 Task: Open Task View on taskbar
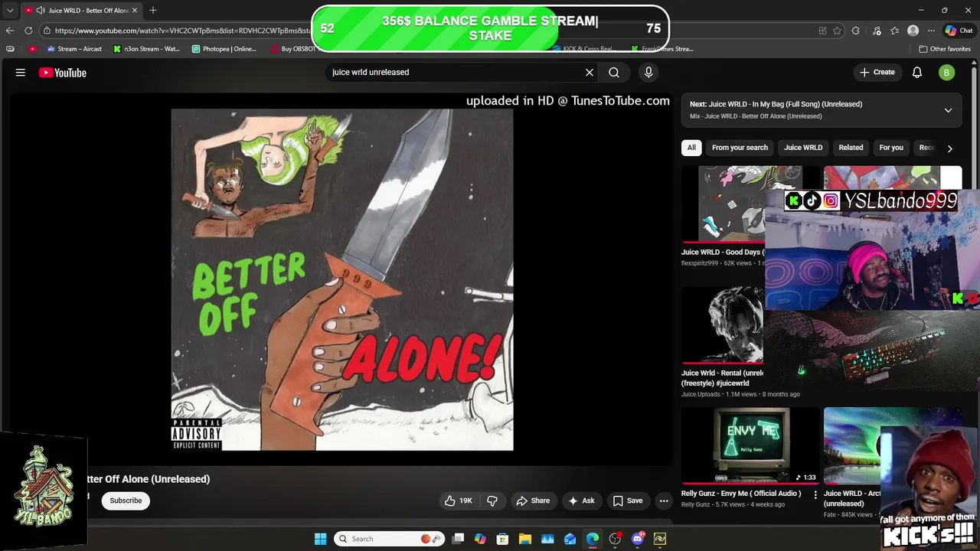click(x=458, y=539)
